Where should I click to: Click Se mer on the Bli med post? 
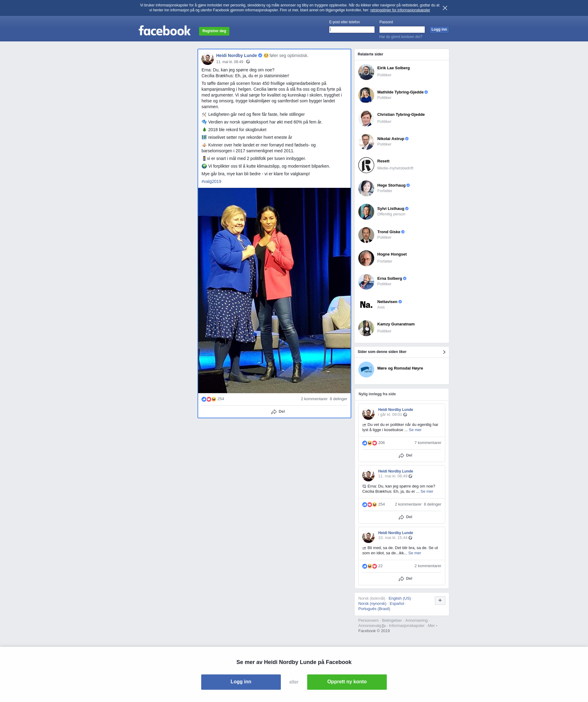coord(415,553)
